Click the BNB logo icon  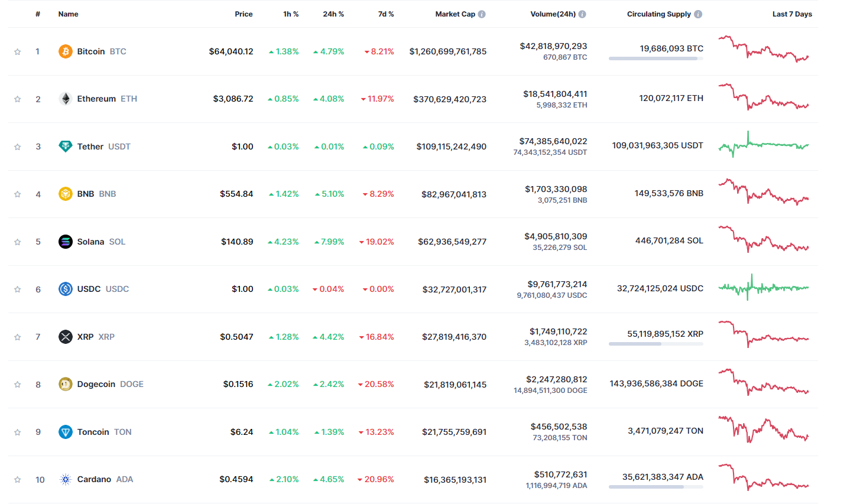[66, 194]
